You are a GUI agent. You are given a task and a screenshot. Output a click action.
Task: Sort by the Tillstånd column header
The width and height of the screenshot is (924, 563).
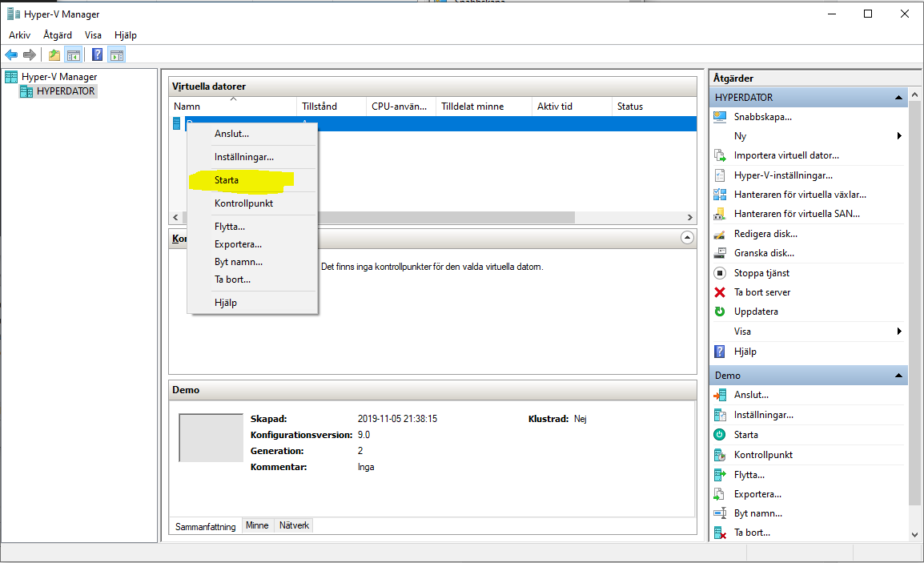(331, 107)
